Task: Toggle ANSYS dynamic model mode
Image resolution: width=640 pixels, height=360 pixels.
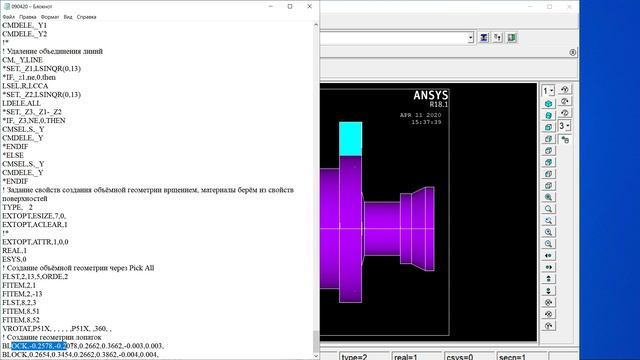Action: (x=565, y=140)
